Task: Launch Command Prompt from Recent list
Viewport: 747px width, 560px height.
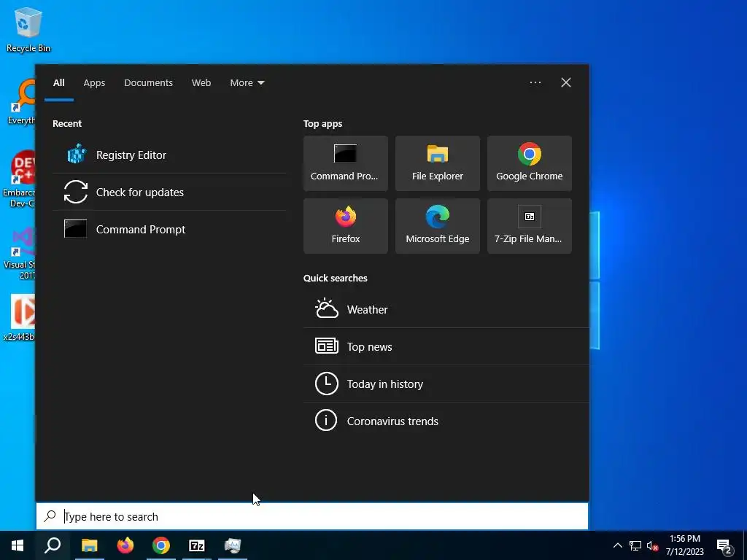Action: pos(169,229)
